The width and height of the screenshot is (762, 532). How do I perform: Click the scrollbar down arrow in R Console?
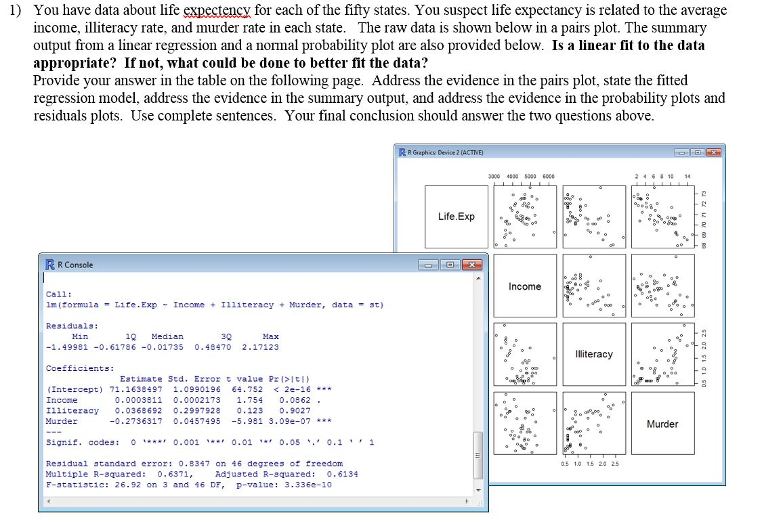point(478,489)
